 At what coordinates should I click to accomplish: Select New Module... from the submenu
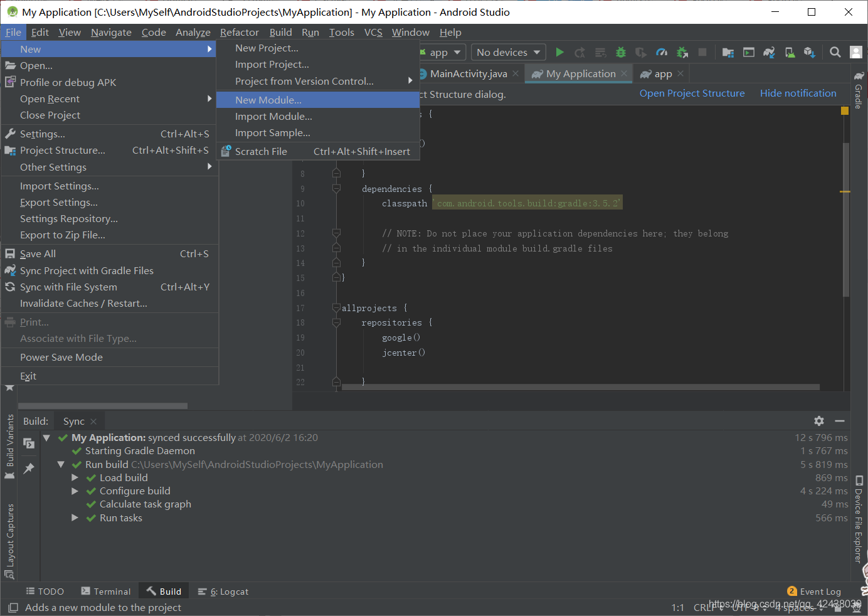pos(317,100)
